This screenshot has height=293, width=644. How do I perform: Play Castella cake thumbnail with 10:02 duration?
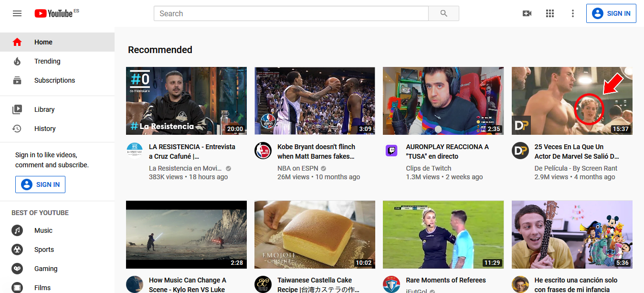coord(315,235)
